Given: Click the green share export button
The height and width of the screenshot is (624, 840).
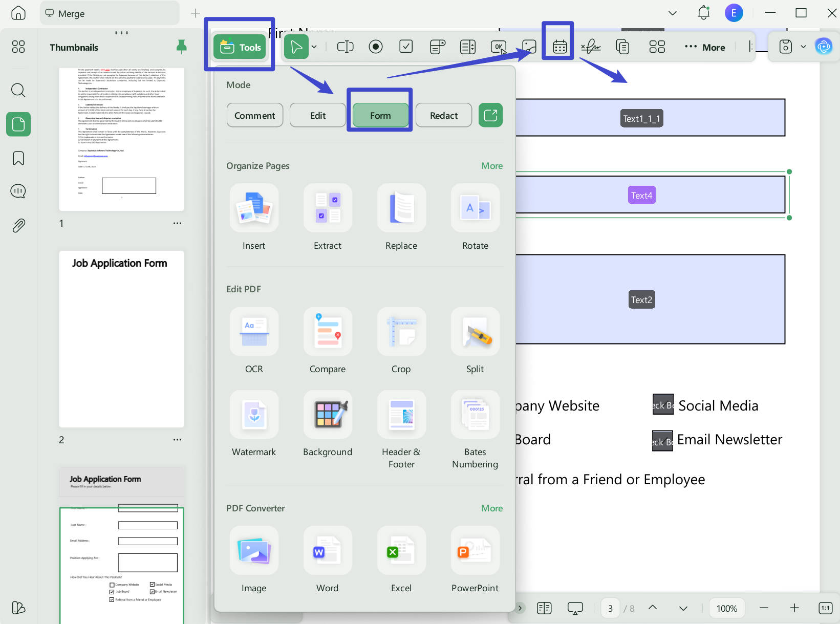Looking at the screenshot, I should pos(490,115).
